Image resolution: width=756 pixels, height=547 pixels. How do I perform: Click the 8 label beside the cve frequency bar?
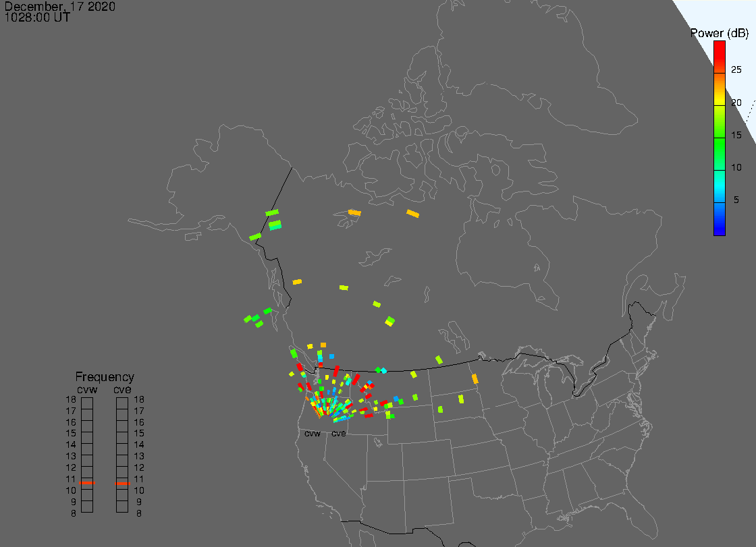tap(139, 513)
